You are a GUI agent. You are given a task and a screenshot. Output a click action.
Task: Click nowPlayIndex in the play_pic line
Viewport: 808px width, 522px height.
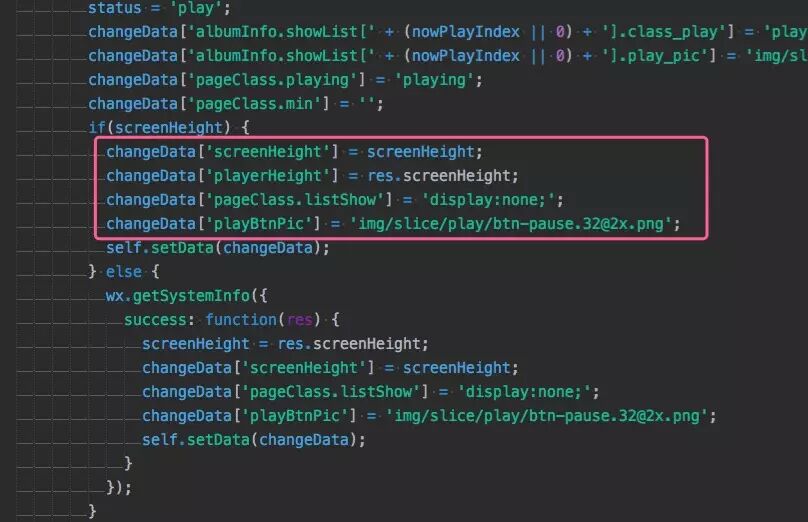(465, 56)
